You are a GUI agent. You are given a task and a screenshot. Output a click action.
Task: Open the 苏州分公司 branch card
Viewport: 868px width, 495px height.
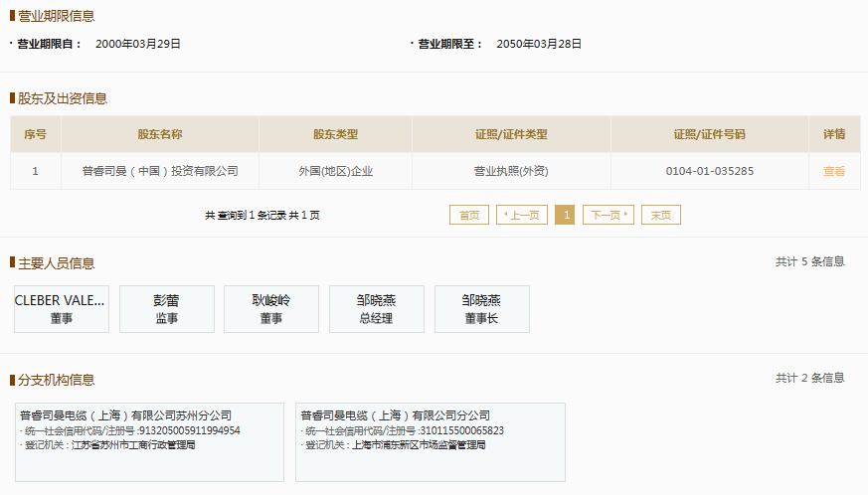tap(149, 442)
